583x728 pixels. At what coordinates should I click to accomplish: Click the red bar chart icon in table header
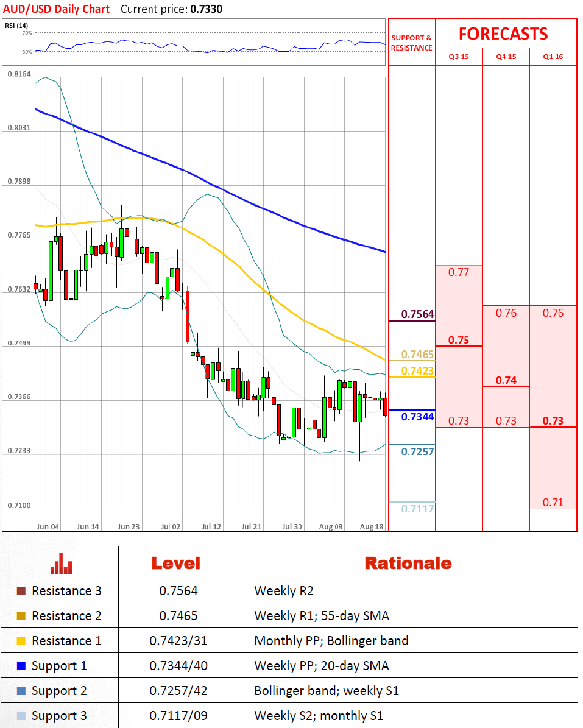pyautogui.click(x=62, y=564)
